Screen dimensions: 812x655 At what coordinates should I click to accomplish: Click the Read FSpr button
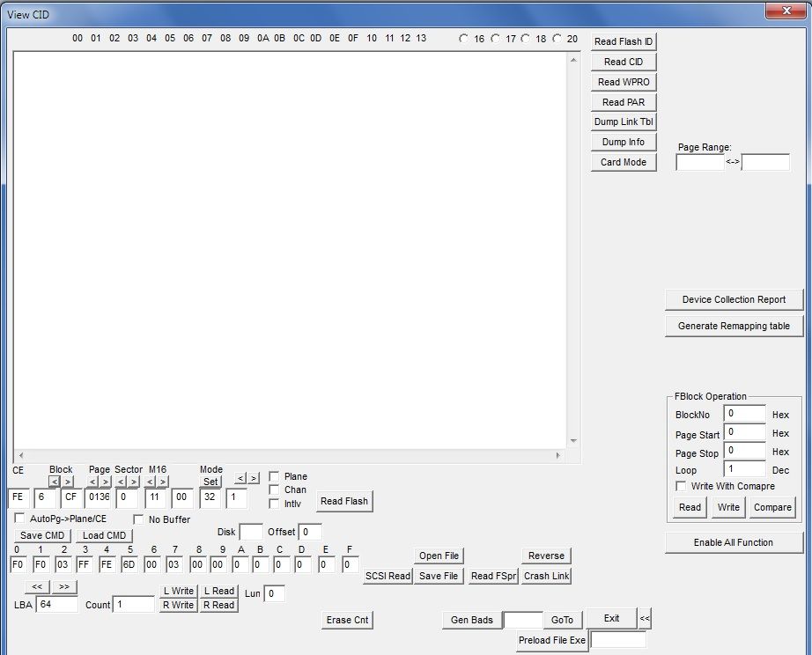[493, 576]
